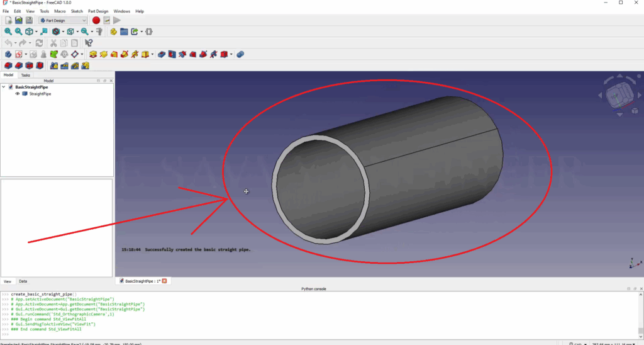Click the Cut scissors icon

53,43
